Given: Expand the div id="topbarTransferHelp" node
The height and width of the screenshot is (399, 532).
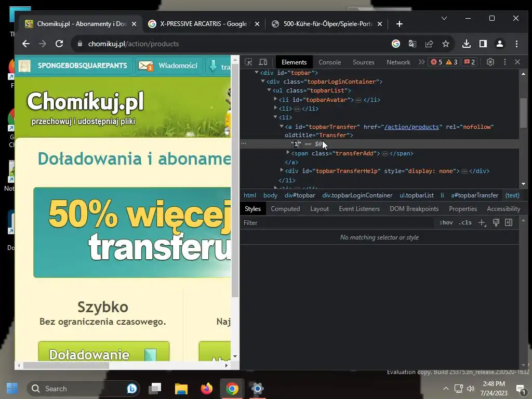Looking at the screenshot, I should tap(282, 170).
